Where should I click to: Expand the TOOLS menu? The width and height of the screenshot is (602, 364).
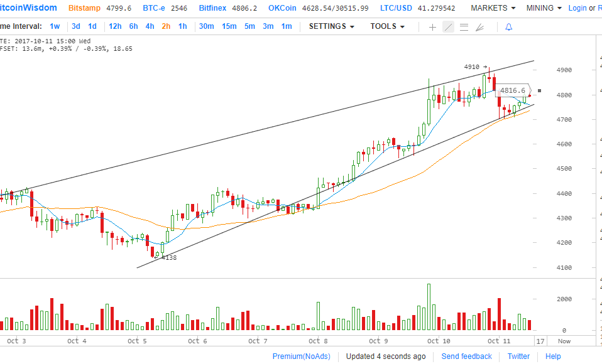(387, 26)
